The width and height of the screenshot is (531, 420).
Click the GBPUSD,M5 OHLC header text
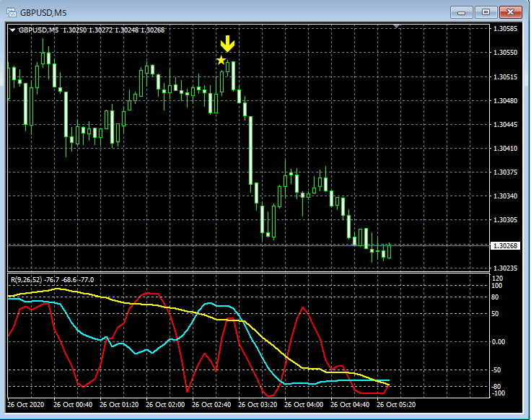coord(92,30)
